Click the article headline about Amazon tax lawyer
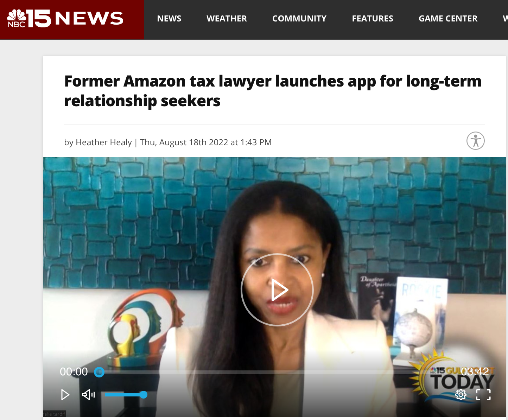 coord(273,91)
